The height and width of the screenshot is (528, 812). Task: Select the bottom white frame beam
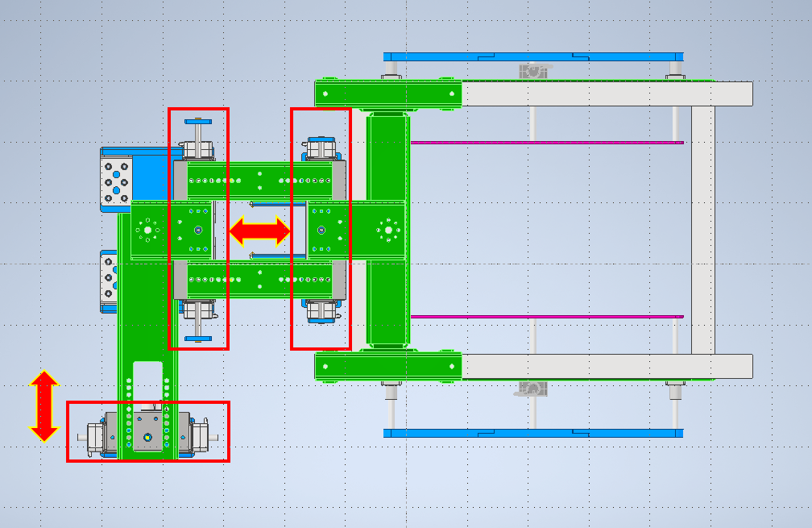pos(607,366)
